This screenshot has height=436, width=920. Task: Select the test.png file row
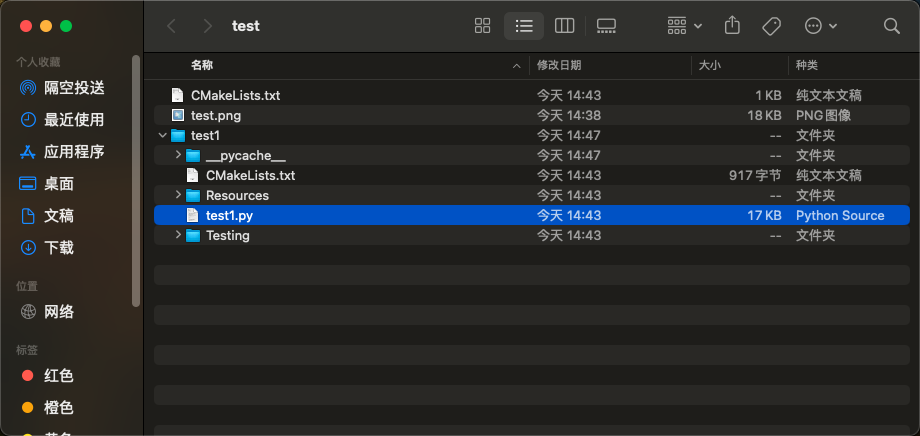(216, 115)
